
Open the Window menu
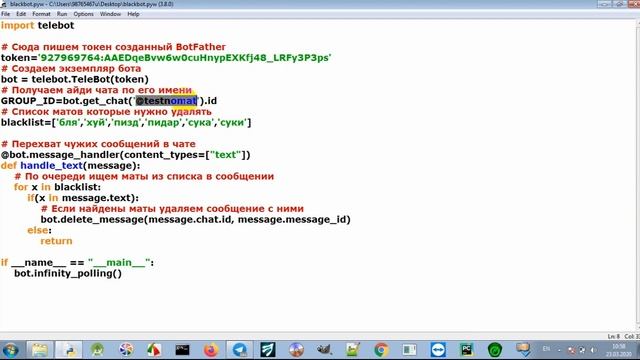coord(110,14)
